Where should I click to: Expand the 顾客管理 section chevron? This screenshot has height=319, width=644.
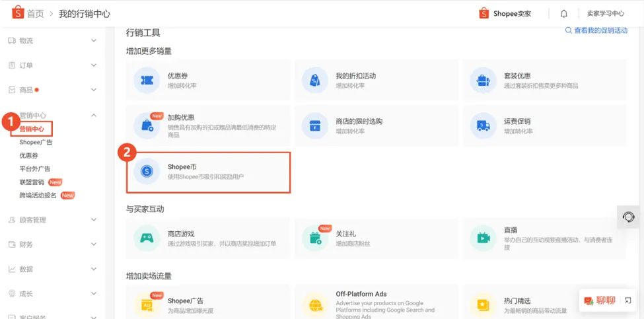pos(94,220)
